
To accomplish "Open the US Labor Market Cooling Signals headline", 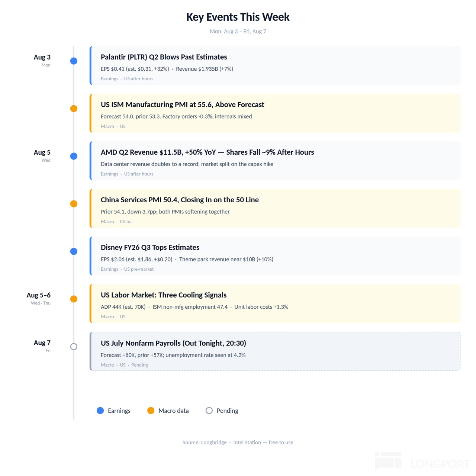I will [164, 295].
